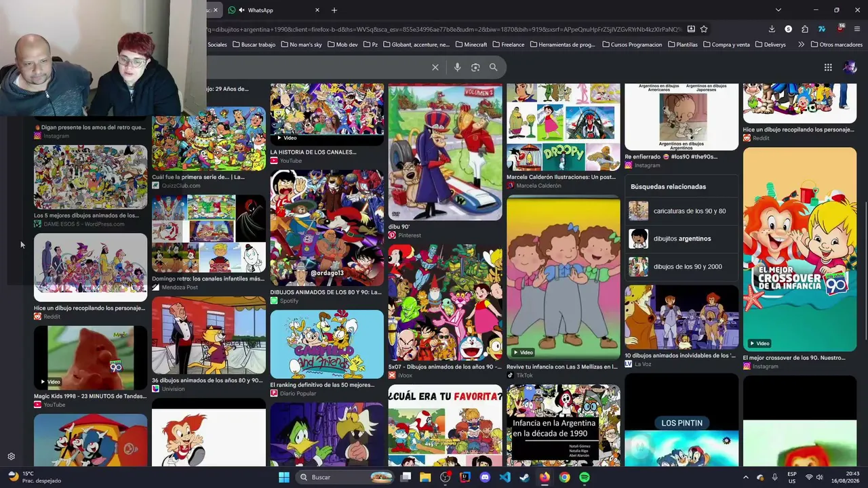Open File Explorer from the taskbar

tap(425, 477)
